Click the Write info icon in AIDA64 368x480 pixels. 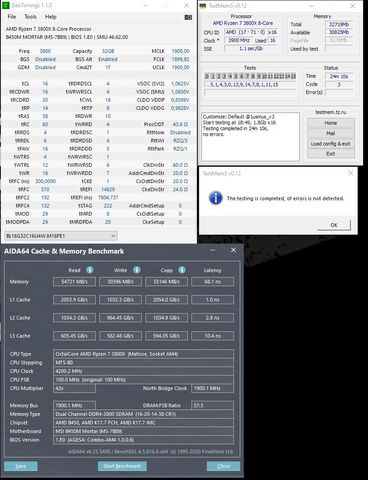[137, 270]
